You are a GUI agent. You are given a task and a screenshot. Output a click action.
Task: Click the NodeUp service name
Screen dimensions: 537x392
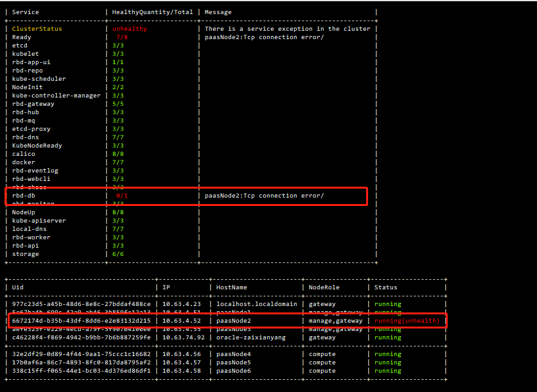(x=24, y=212)
